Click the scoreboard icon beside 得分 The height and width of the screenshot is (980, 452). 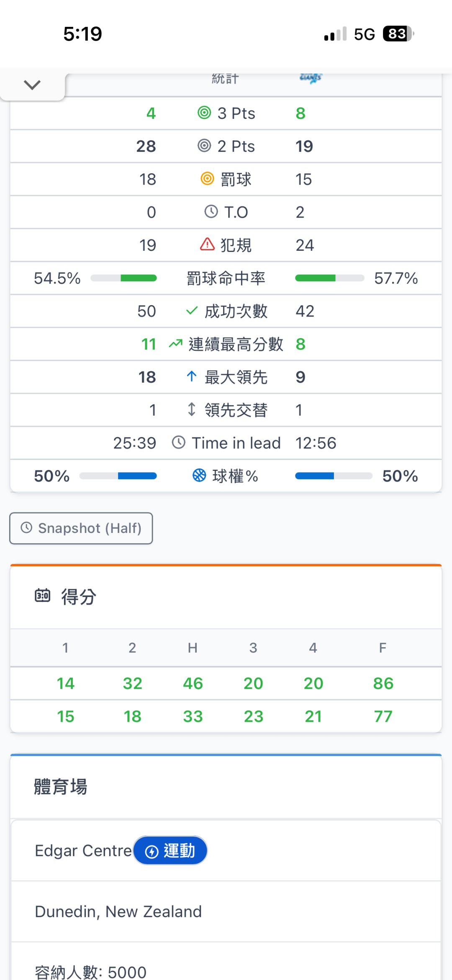click(42, 595)
